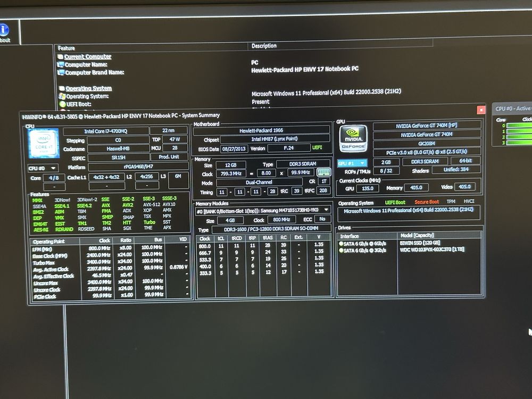
Task: Click the Computer Brand Name row icon
Action: (x=61, y=72)
